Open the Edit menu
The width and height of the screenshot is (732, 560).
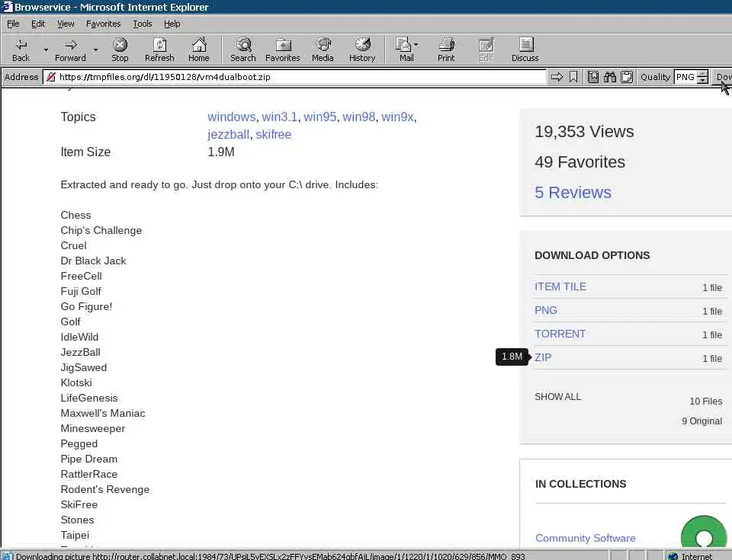pos(38,24)
